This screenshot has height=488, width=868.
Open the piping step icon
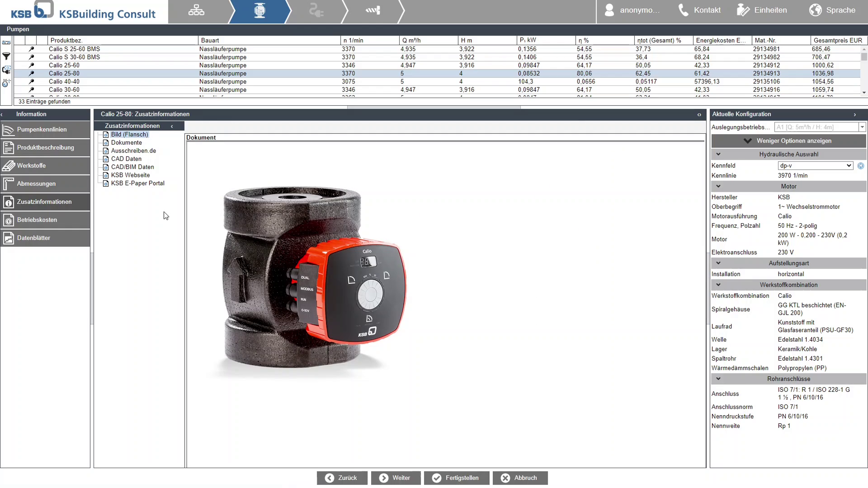(x=373, y=11)
